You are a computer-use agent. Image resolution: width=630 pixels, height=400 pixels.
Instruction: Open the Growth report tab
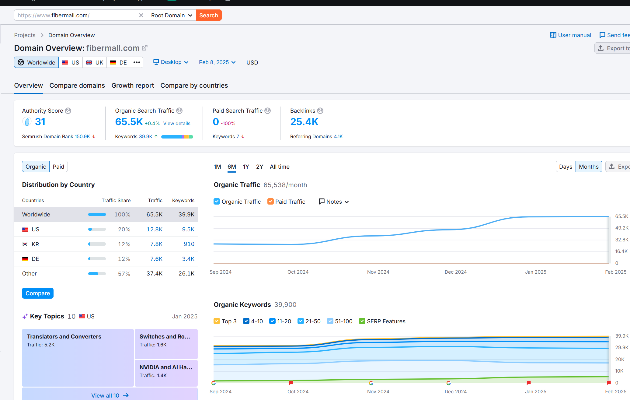[133, 86]
